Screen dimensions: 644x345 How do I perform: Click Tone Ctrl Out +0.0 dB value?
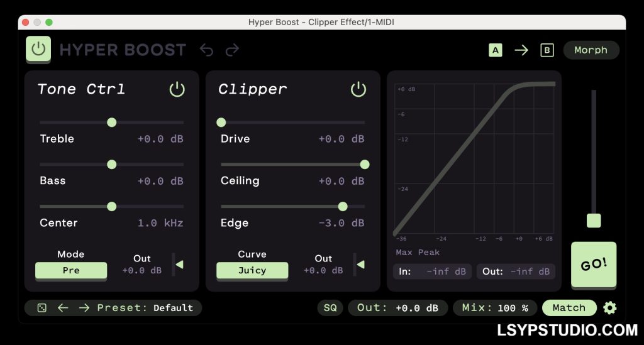142,271
